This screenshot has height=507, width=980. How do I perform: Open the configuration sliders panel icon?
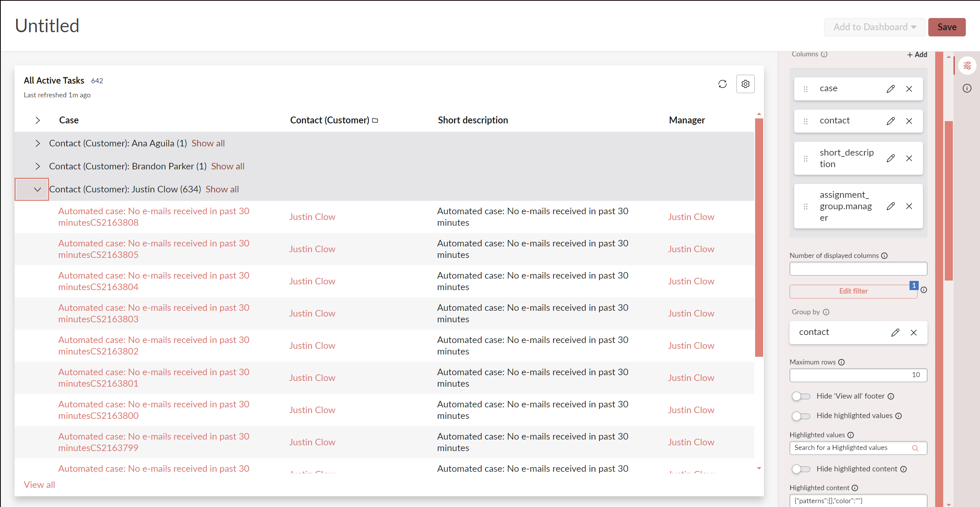pos(967,66)
